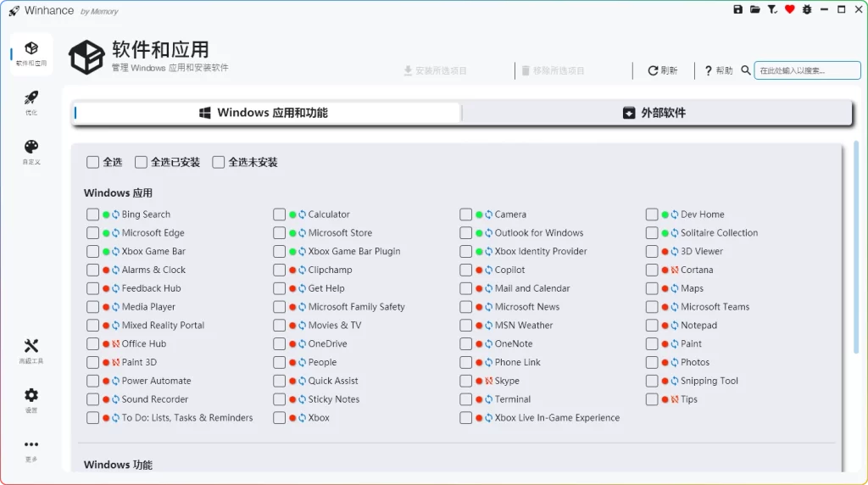The image size is (868, 485).
Task: Click the Power Automate app label
Action: pyautogui.click(x=156, y=381)
